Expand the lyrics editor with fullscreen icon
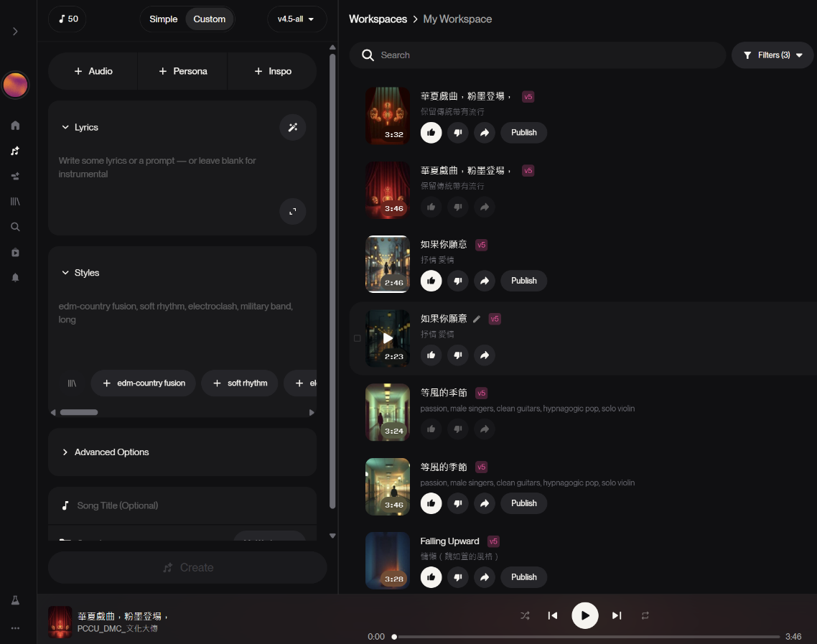Viewport: 817px width, 644px height. click(x=292, y=212)
